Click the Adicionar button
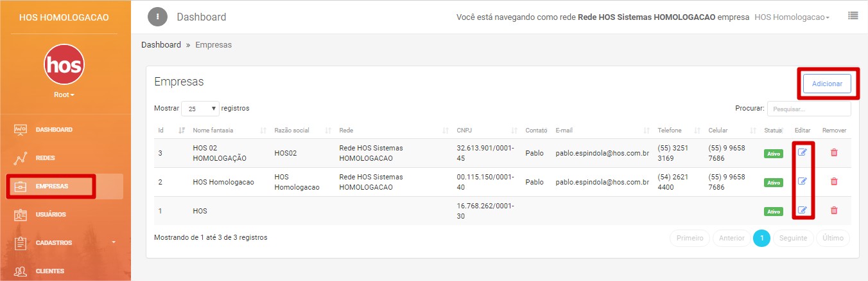 (x=826, y=84)
